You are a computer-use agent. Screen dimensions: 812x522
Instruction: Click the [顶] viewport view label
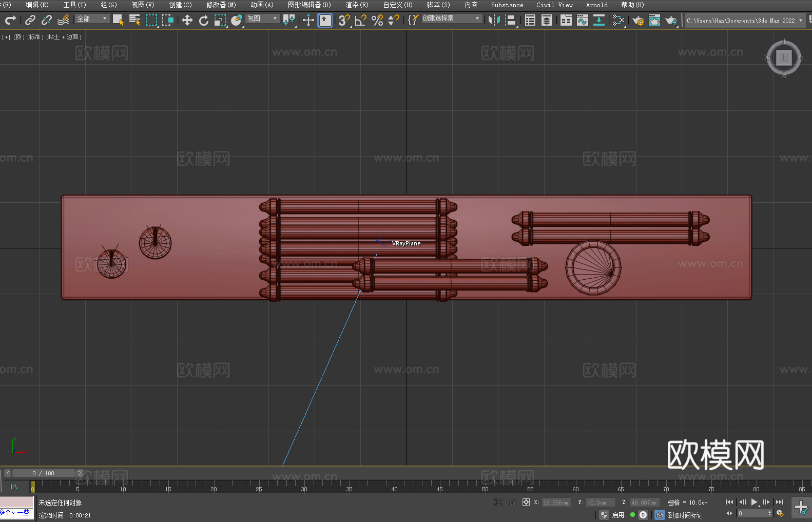click(x=18, y=37)
